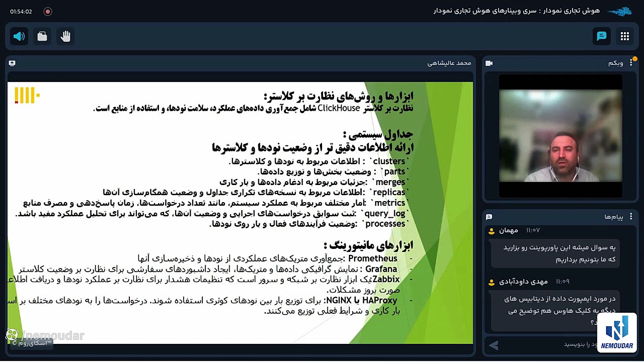Click the query_log table entry on the slide
This screenshot has height=362, width=644.
(x=212, y=214)
